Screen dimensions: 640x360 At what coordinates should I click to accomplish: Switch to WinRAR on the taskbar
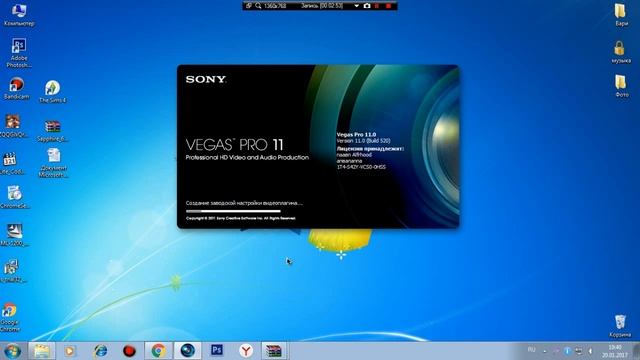273,351
